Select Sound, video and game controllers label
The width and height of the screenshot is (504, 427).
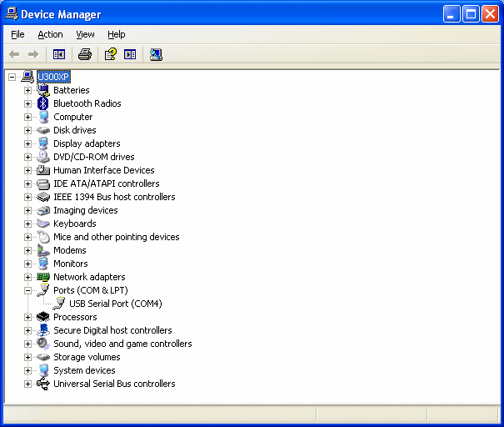point(122,344)
